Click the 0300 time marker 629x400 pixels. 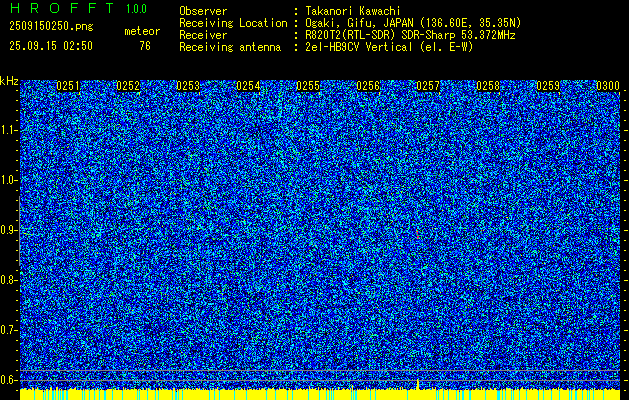pos(608,86)
